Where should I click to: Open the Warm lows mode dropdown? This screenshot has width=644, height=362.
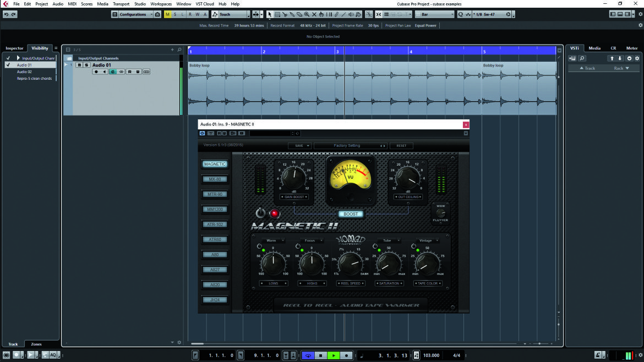(x=273, y=240)
